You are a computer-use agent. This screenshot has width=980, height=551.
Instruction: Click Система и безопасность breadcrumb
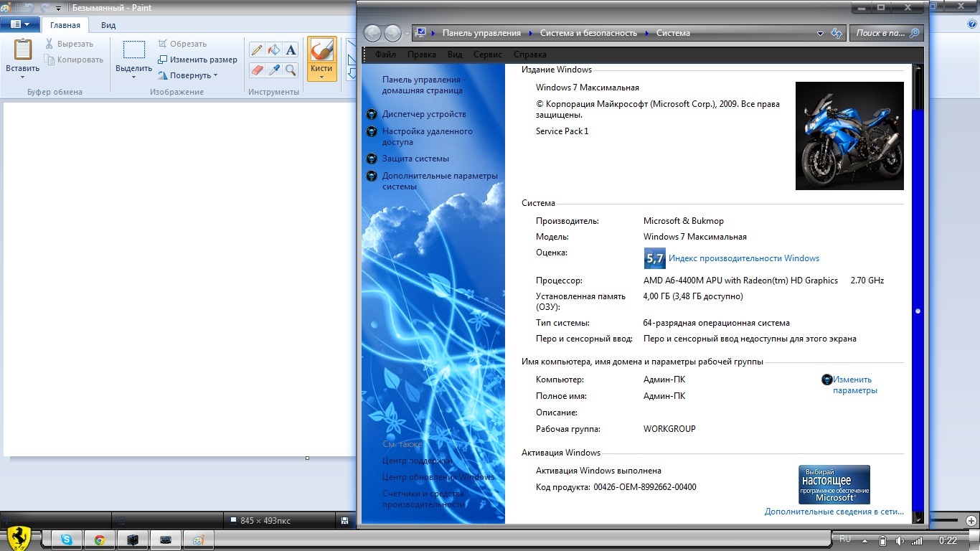pyautogui.click(x=588, y=33)
